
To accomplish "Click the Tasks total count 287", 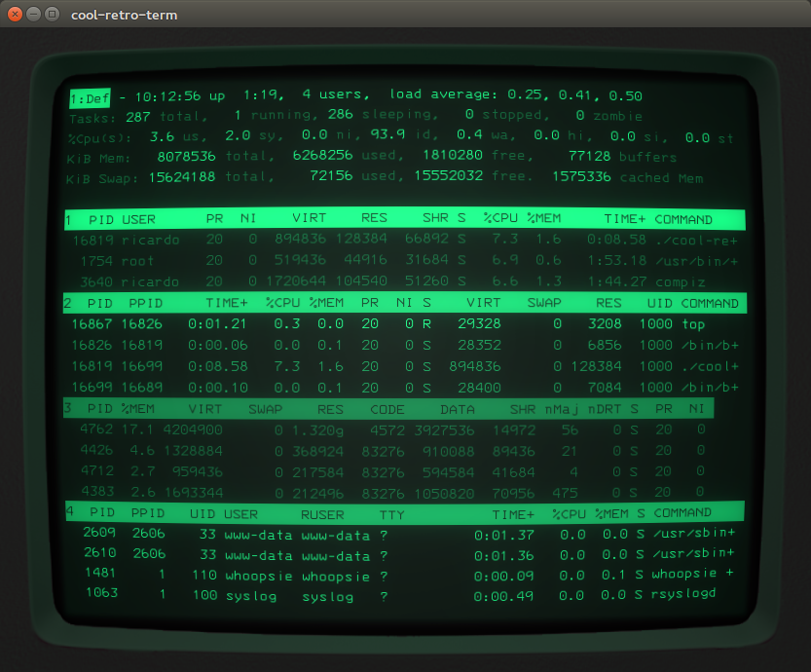I will pos(138,117).
